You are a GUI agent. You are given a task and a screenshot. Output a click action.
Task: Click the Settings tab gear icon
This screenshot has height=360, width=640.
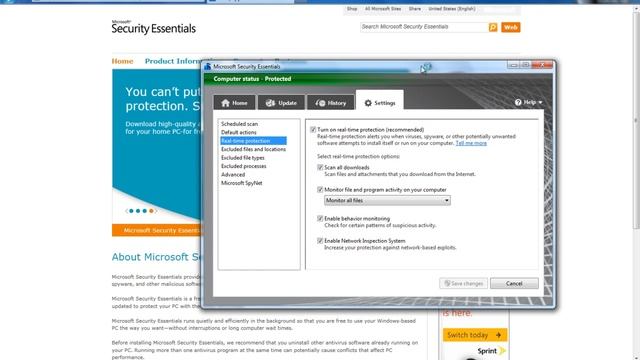point(368,103)
